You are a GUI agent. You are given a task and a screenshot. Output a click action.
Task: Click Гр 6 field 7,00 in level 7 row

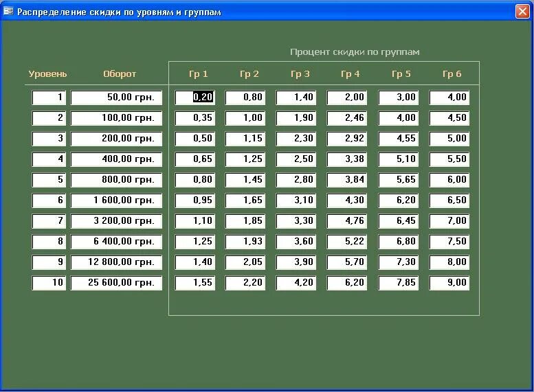[449, 221]
